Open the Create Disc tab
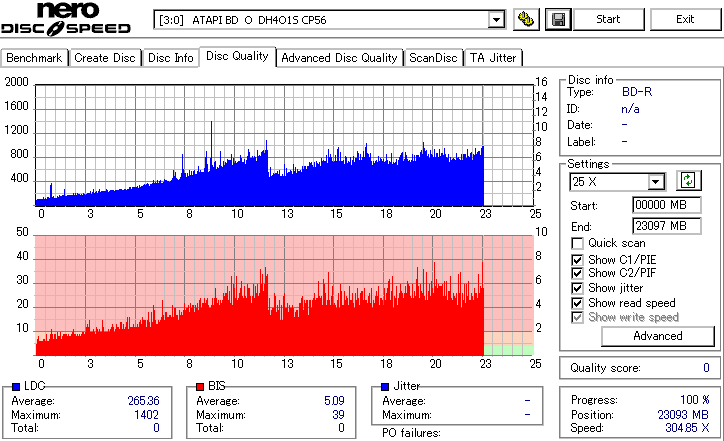The image size is (724, 441). pos(105,58)
